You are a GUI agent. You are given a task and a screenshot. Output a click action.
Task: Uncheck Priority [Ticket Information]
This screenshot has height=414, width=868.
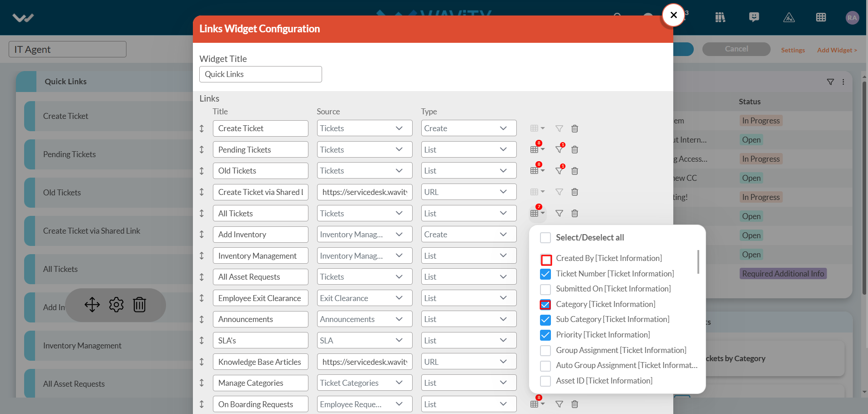pos(545,335)
